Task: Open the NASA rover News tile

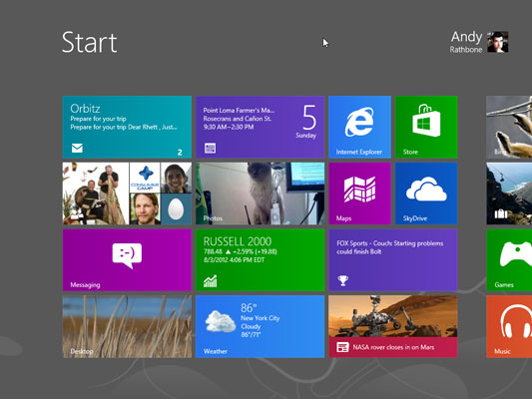Action: [393, 326]
